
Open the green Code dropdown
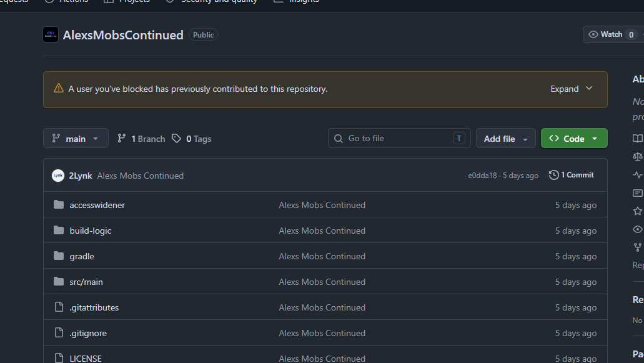574,138
